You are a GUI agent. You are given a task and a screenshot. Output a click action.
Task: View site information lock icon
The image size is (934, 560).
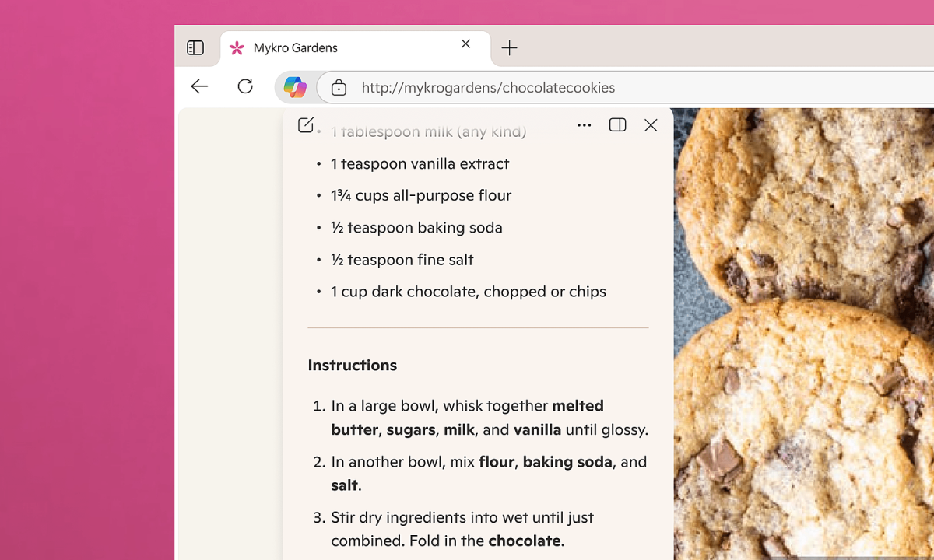pos(339,88)
